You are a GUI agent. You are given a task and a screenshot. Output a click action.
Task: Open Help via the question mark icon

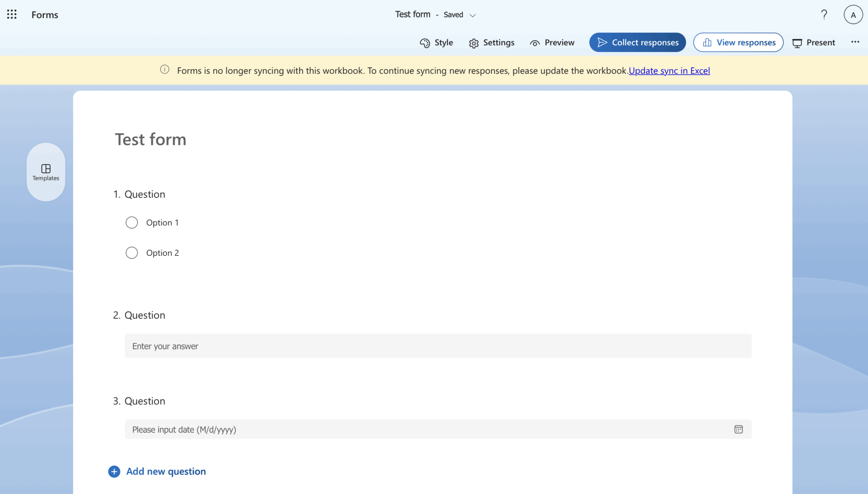[823, 14]
